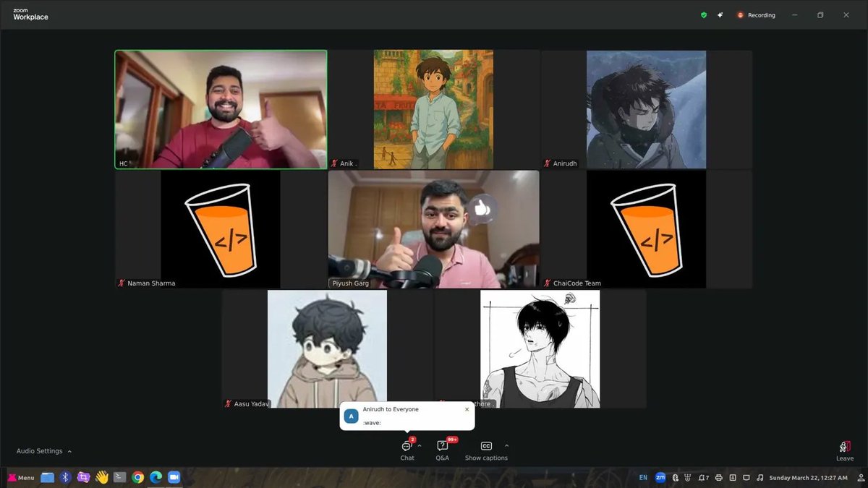Select Piyush Garg's video tile
The height and width of the screenshot is (488, 868).
pos(433,229)
